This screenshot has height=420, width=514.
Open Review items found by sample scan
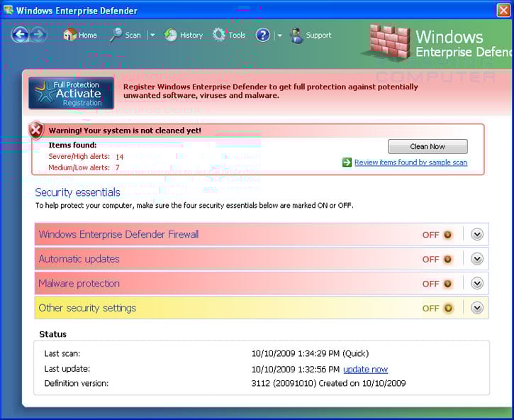tap(410, 162)
